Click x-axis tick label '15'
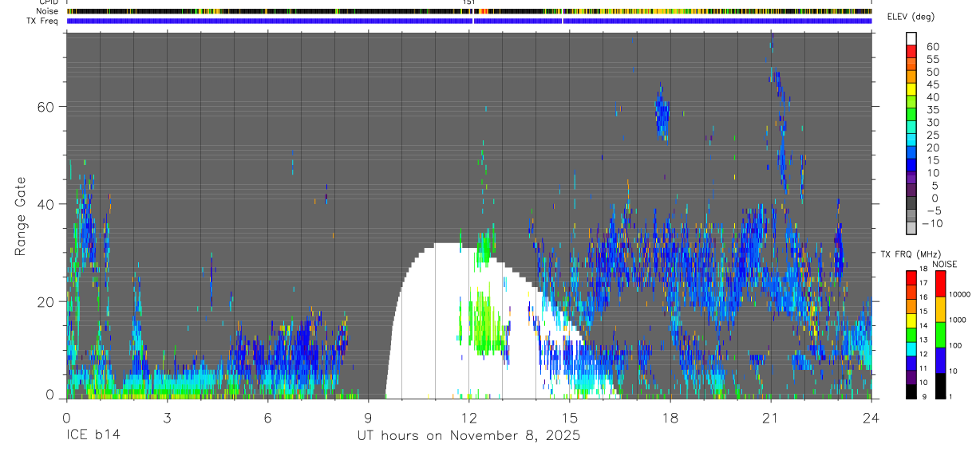980x452 pixels. (x=570, y=419)
